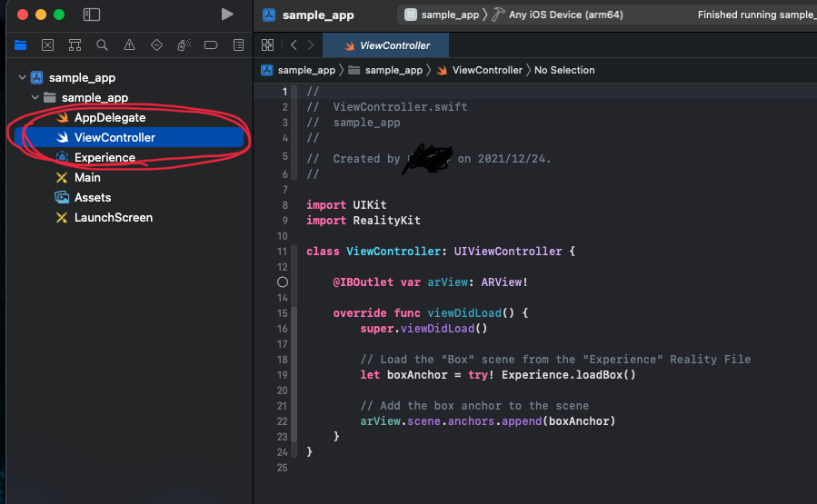Viewport: 817px width, 504px height.
Task: Open the Test navigator diamond icon
Action: pos(156,45)
